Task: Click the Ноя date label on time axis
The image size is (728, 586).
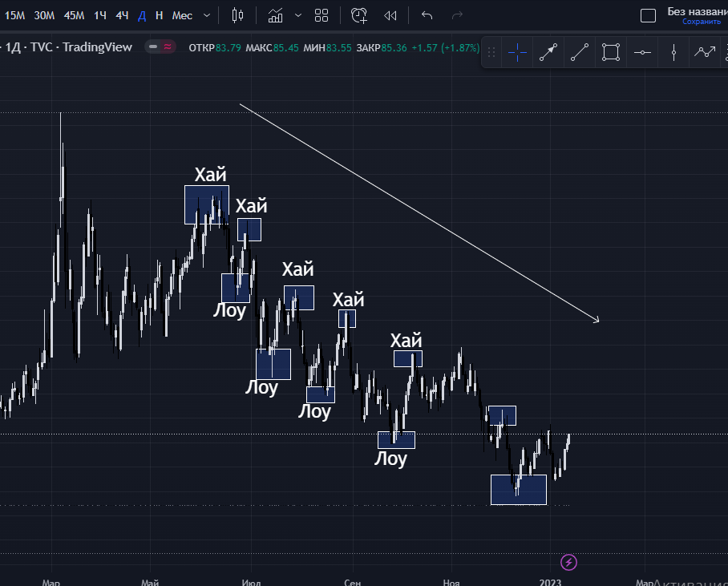Action: pos(451,582)
